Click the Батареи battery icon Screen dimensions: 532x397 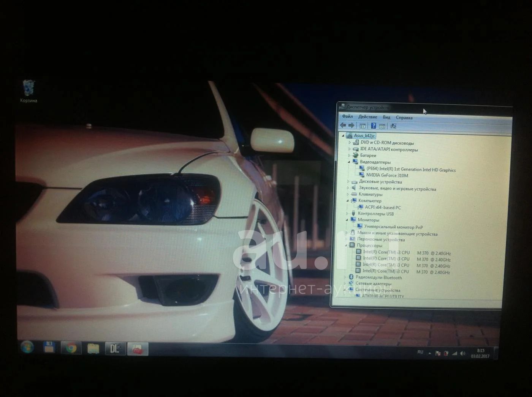(x=356, y=155)
